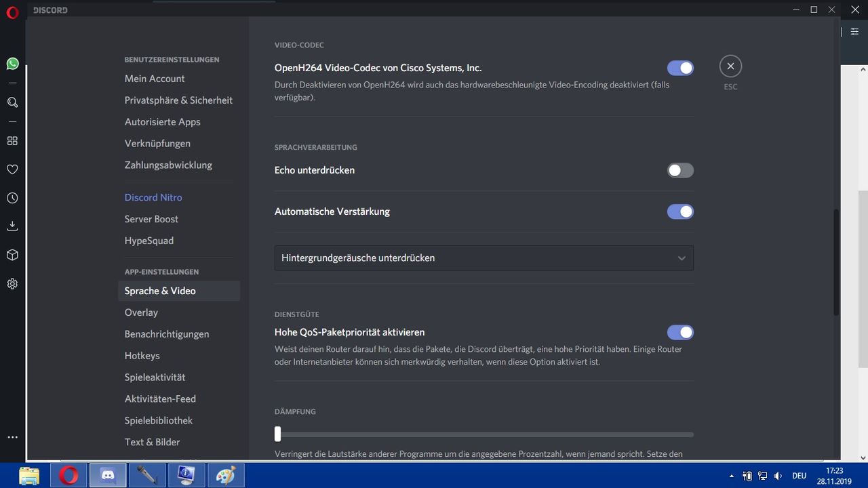Open history clock icon in sidebar
The height and width of the screenshot is (488, 868).
click(12, 199)
